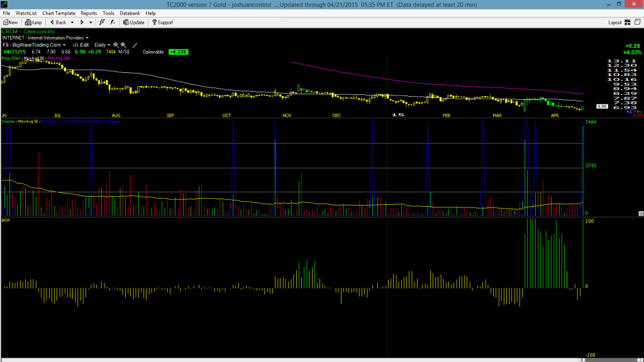Open the fx formula editor icon
Viewport: 644px width, 362px height.
pyautogui.click(x=113, y=22)
